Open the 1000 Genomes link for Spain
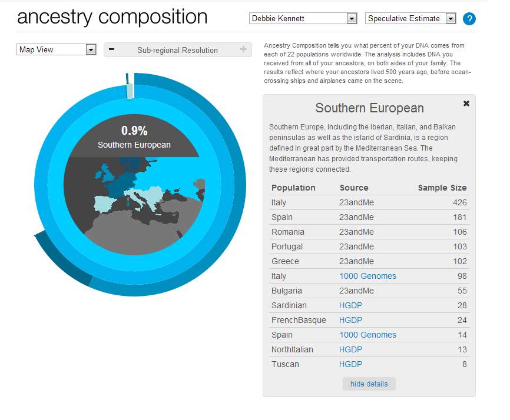The width and height of the screenshot is (510, 420). [367, 335]
